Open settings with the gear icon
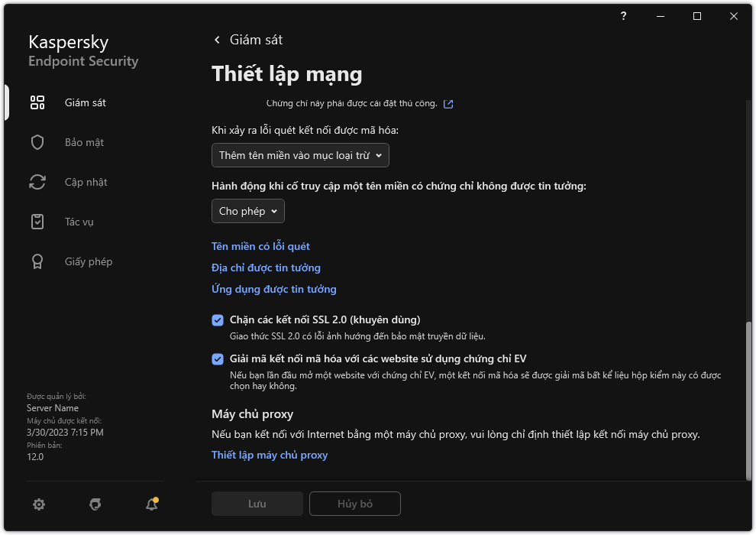 pos(39,504)
